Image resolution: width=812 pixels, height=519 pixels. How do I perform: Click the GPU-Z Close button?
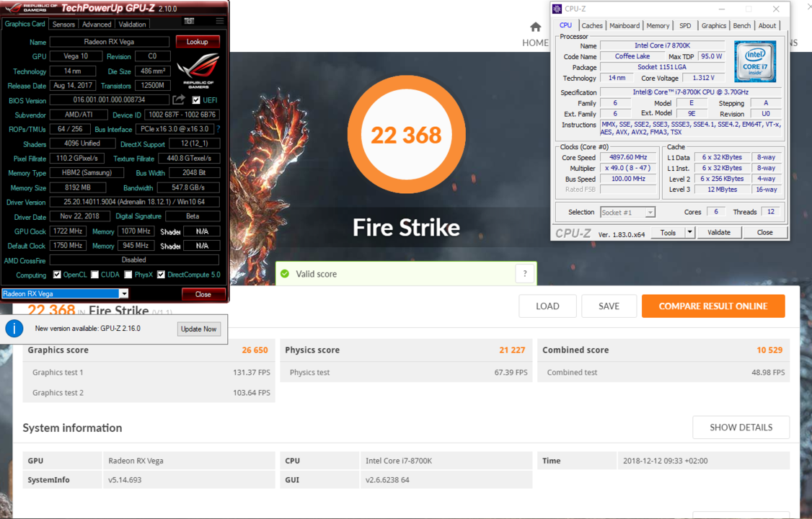[x=203, y=294]
